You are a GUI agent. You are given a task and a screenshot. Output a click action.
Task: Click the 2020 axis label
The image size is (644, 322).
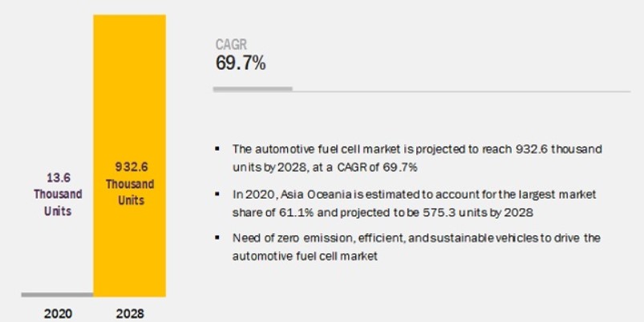click(x=58, y=314)
